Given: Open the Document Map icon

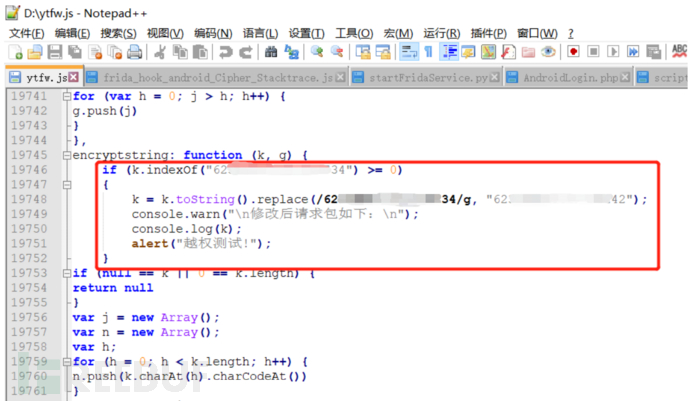Looking at the screenshot, I should pyautogui.click(x=488, y=52).
